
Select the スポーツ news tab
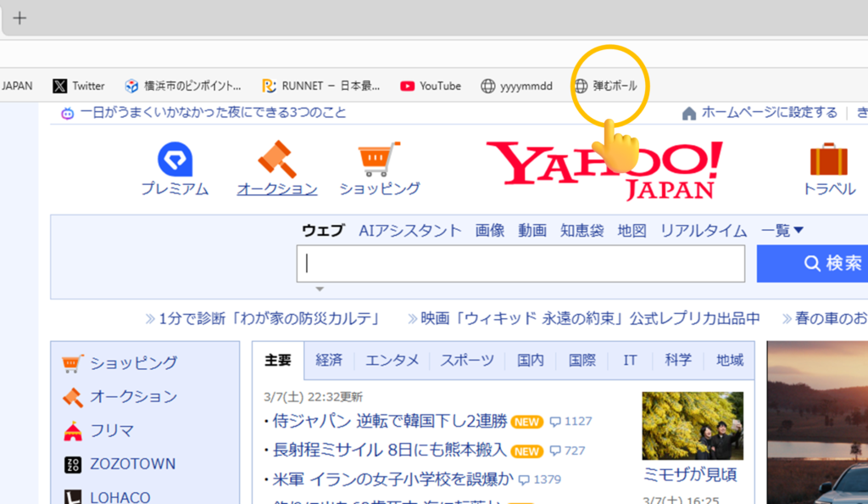[466, 361]
